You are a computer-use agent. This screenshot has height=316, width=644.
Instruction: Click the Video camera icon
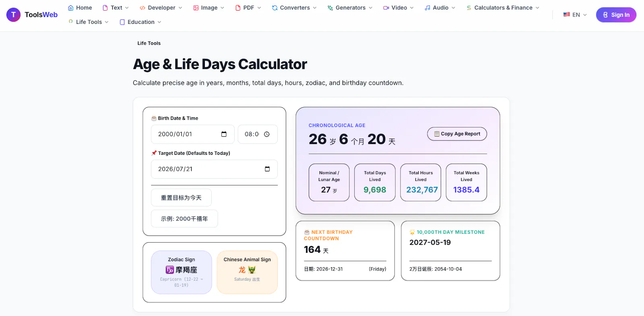386,8
